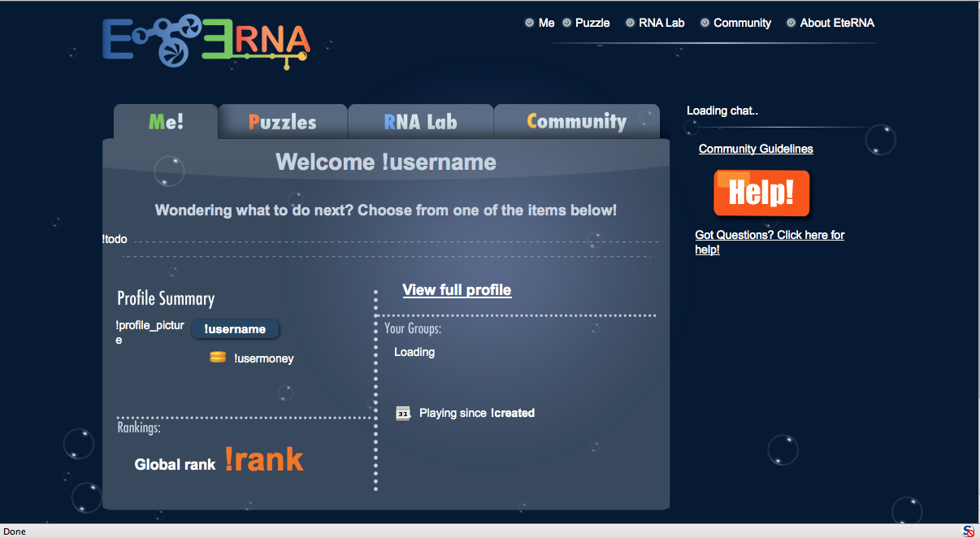
Task: Click the EteRNA logo
Action: [x=206, y=41]
